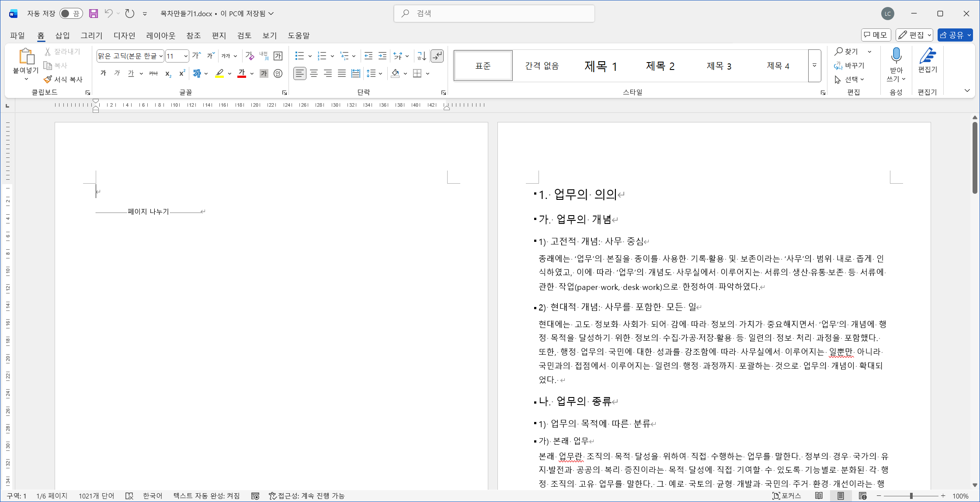
Task: Click the Format Painter (서식 복사) icon
Action: (48, 79)
